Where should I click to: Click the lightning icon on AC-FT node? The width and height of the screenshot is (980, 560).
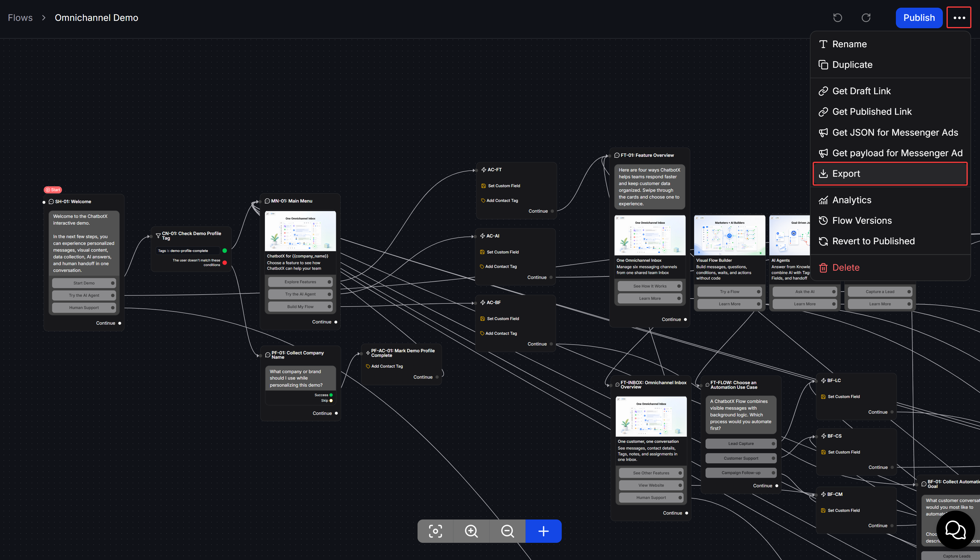tap(483, 170)
